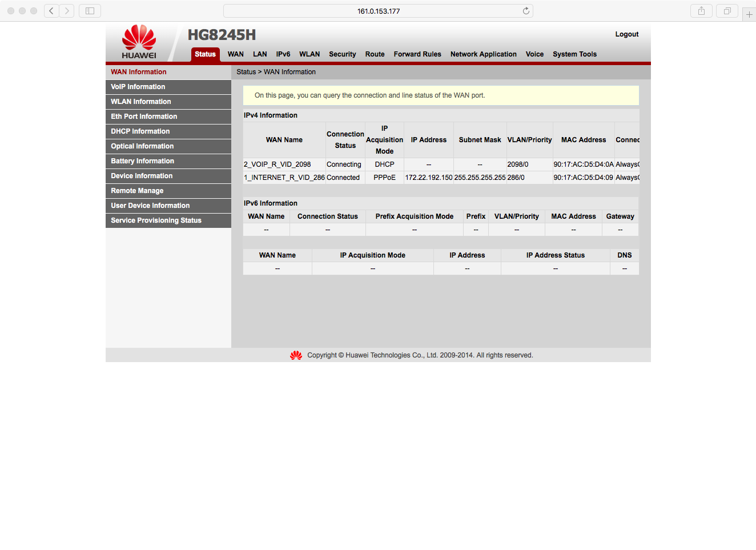This screenshot has height=550, width=756.
Task: Reload the page with the refresh icon
Action: tap(526, 11)
